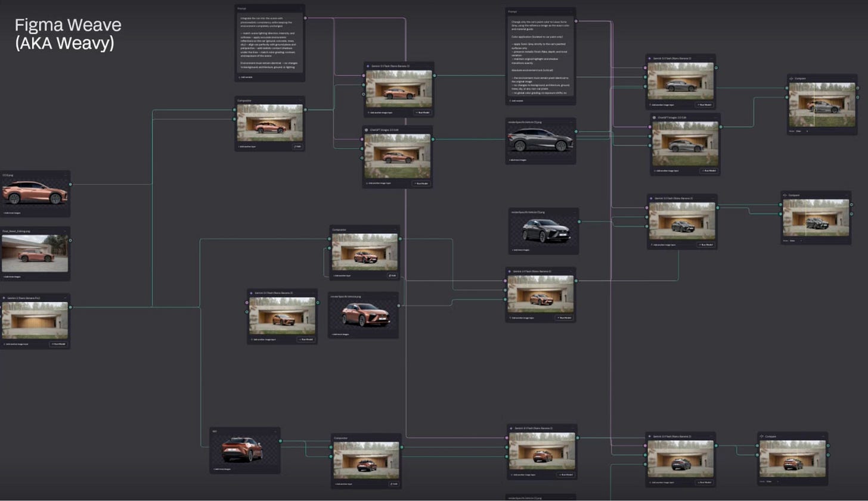
Task: Click the output port of the side-view car Compositor node
Action: [305, 110]
